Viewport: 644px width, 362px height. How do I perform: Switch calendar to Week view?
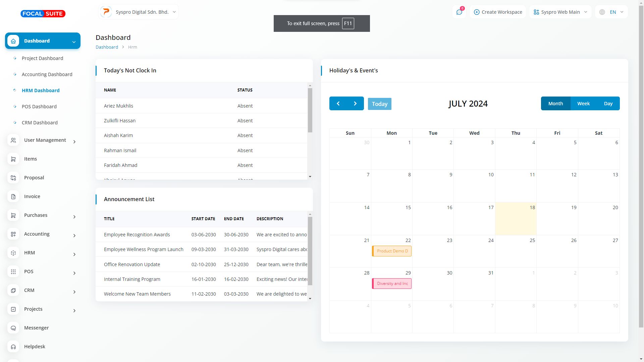tap(583, 104)
